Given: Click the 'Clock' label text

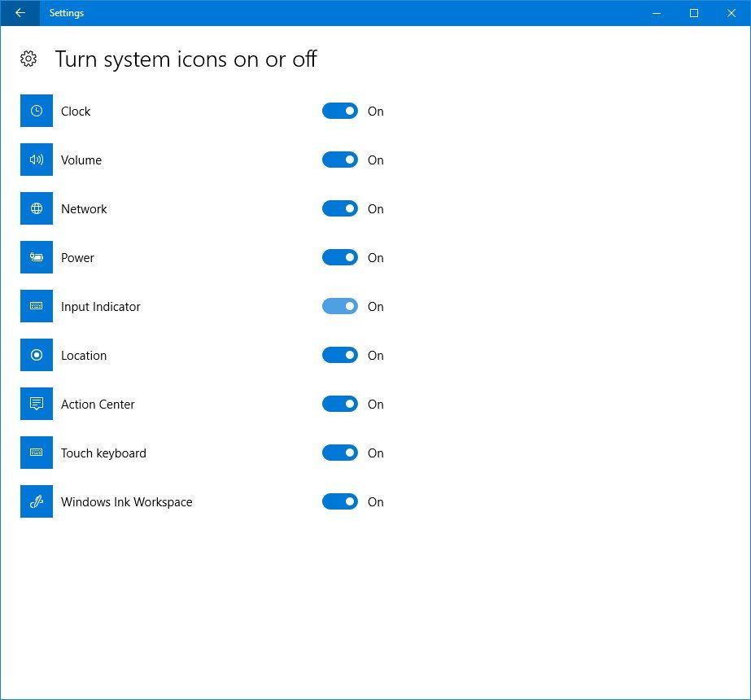Looking at the screenshot, I should pyautogui.click(x=76, y=112).
